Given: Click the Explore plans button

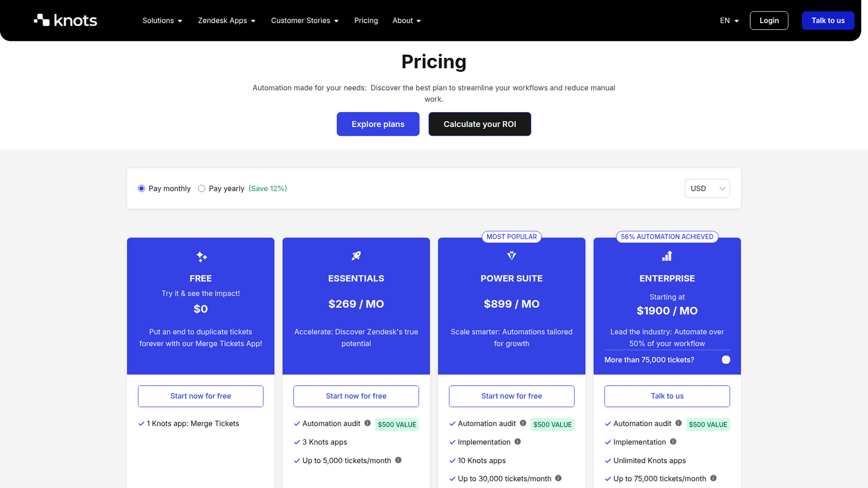Looking at the screenshot, I should (x=378, y=124).
